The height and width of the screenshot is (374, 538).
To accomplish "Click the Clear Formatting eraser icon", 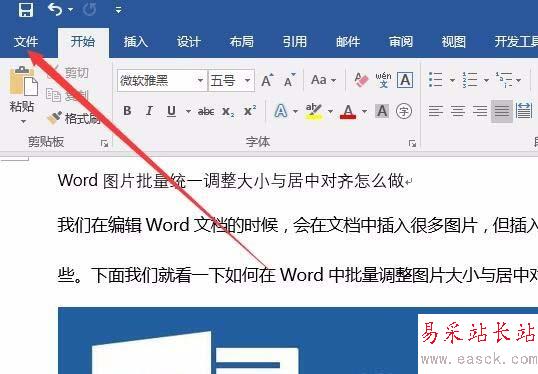I will click(x=361, y=80).
